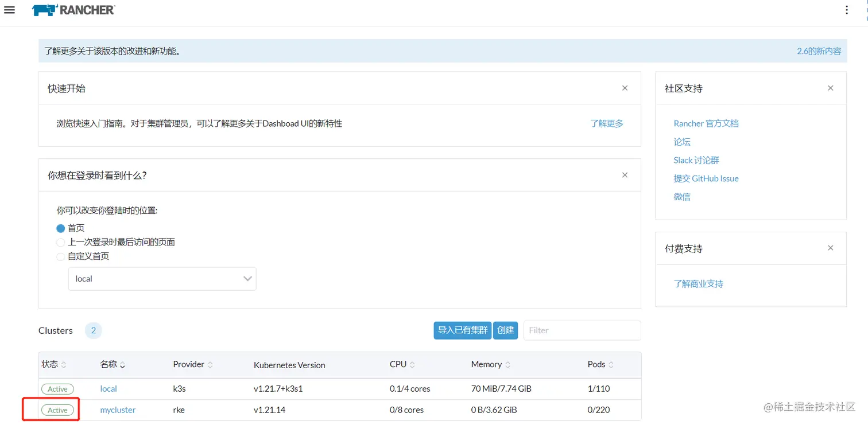Open the 论坛 link

(x=682, y=142)
